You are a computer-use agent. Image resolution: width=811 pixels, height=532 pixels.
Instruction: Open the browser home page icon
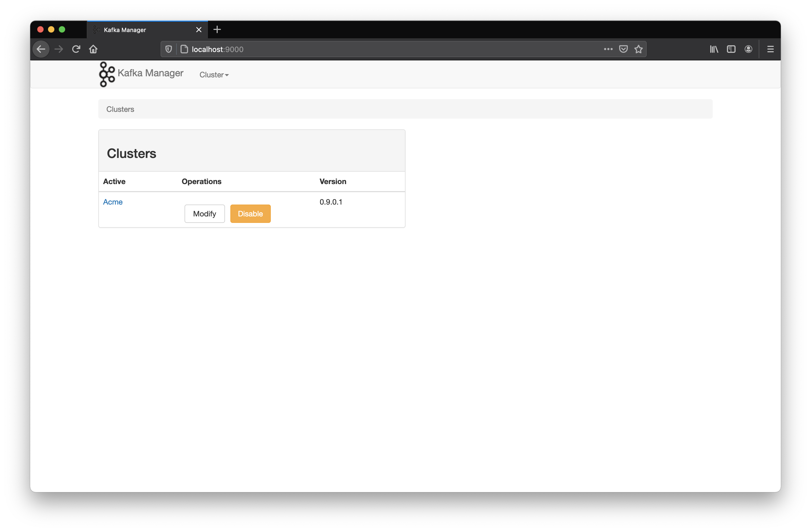(x=93, y=49)
